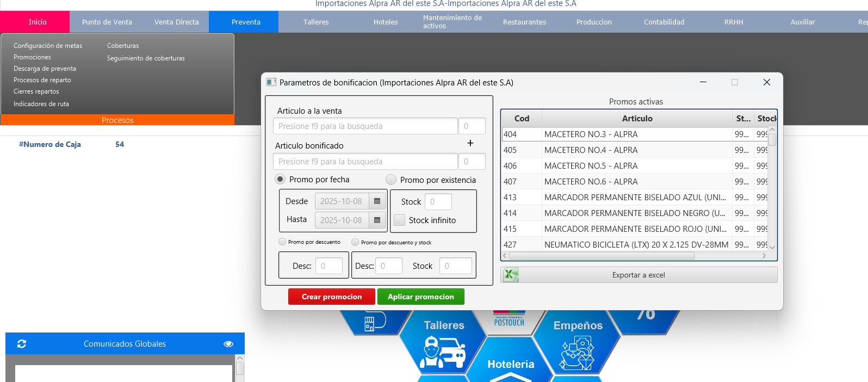Refresh Comunicados Globales with the sync icon
This screenshot has width=868, height=382.
[x=22, y=344]
